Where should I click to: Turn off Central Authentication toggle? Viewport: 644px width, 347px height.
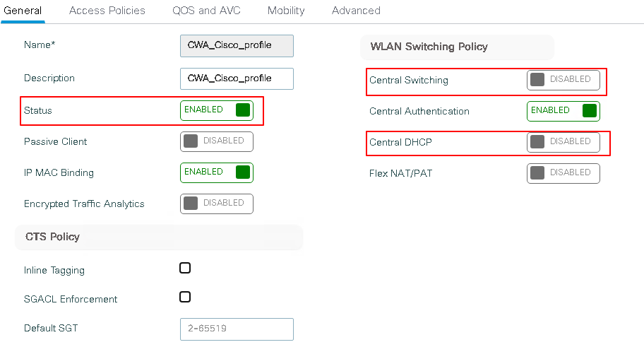click(563, 111)
